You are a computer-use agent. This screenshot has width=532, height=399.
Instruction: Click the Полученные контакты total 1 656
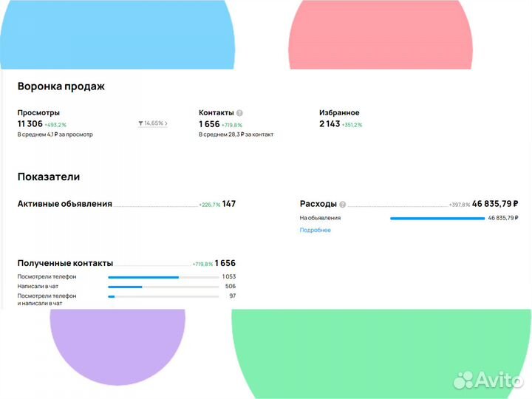pos(225,263)
